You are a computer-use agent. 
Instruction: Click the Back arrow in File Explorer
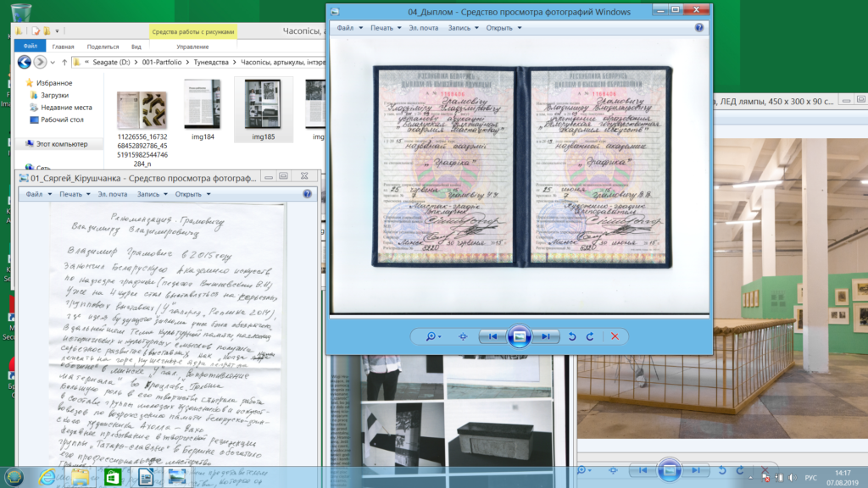pos(24,62)
